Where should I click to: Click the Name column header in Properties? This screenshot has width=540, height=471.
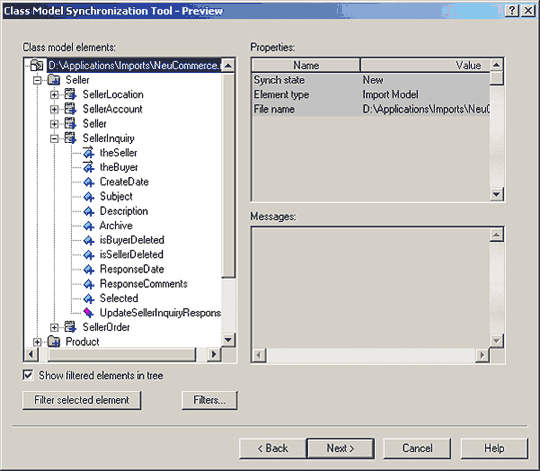[x=306, y=65]
